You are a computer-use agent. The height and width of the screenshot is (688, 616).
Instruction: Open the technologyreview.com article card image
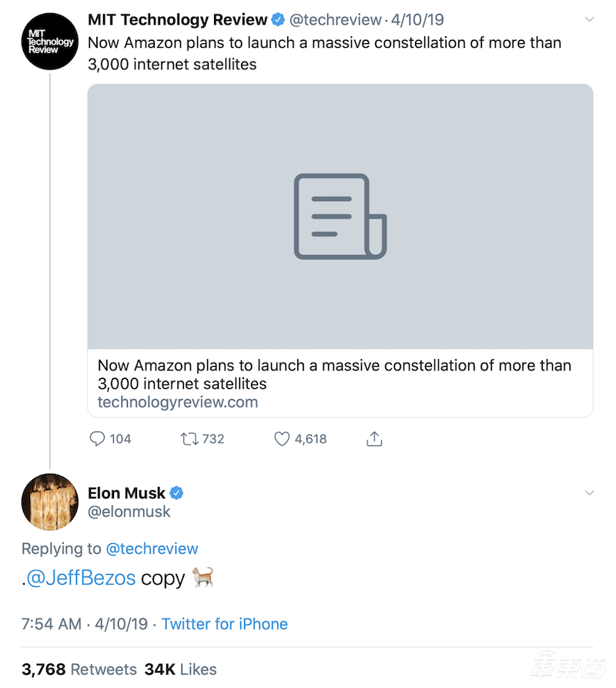[x=340, y=216]
